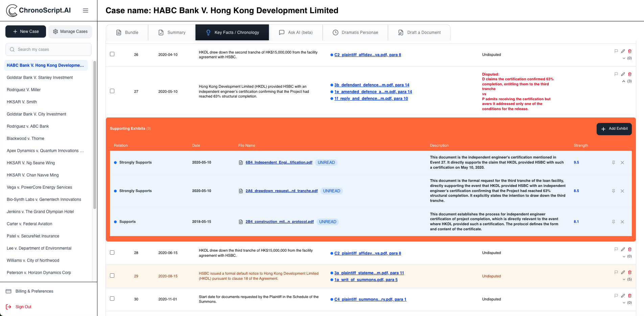Pin the 6B4 Independent Engineer exhibit

coord(613,163)
